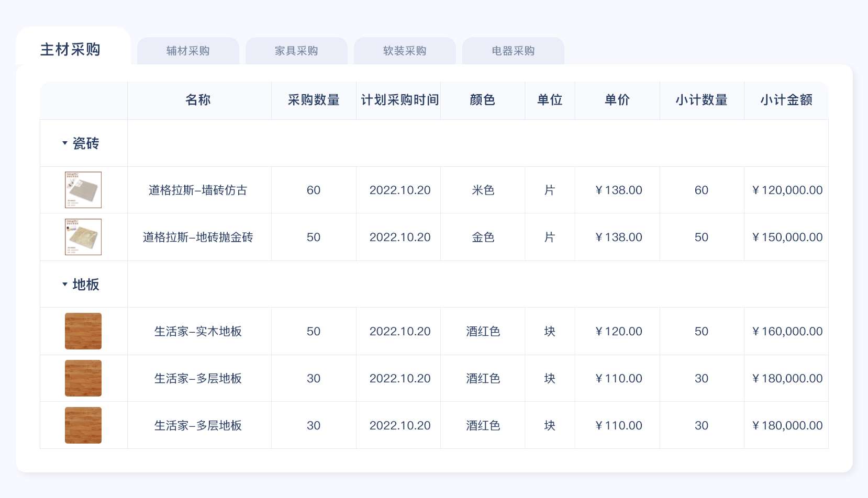Open the 道格拉斯-墙砖仿古 product thumbnail
Viewport: 868px width, 498px height.
pyautogui.click(x=83, y=190)
